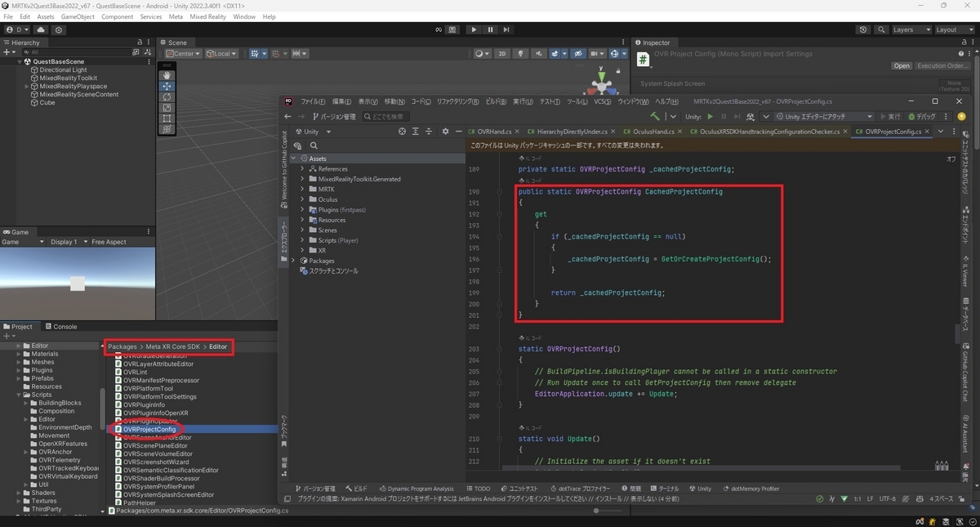Toggle 2D mode in Scene view
This screenshot has width=980, height=527.
[x=502, y=54]
